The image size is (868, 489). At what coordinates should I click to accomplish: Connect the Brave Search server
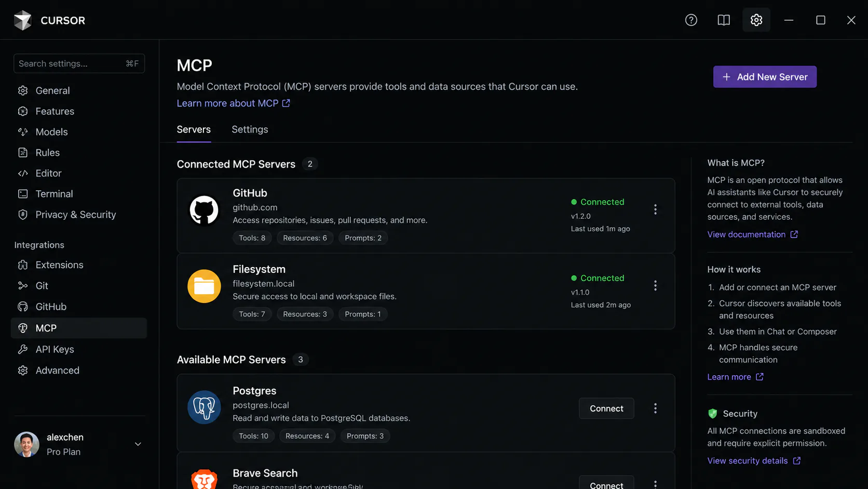(x=606, y=483)
